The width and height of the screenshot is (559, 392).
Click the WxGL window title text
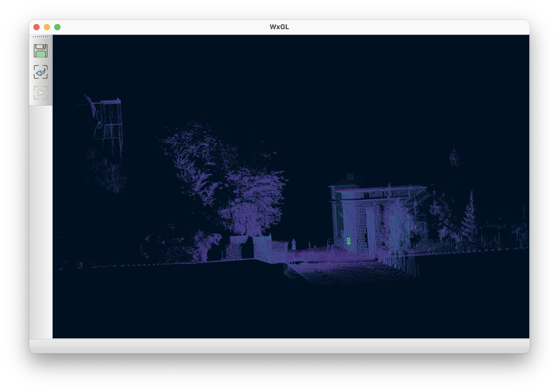(279, 27)
